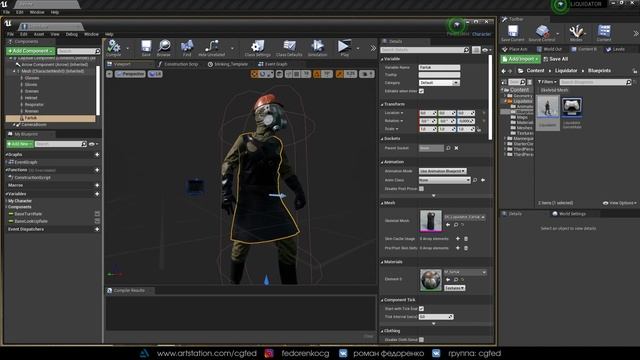Image resolution: width=640 pixels, height=360 pixels.
Task: Collapse the Transform section
Action: coord(382,104)
